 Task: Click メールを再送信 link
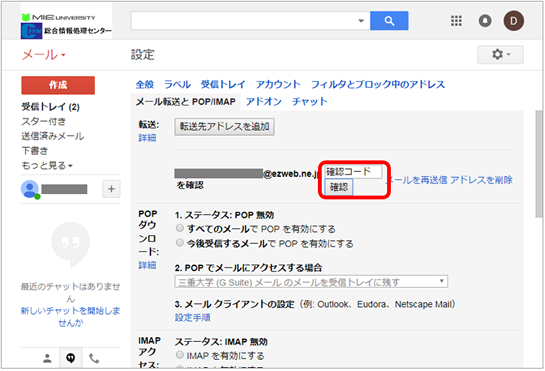417,180
